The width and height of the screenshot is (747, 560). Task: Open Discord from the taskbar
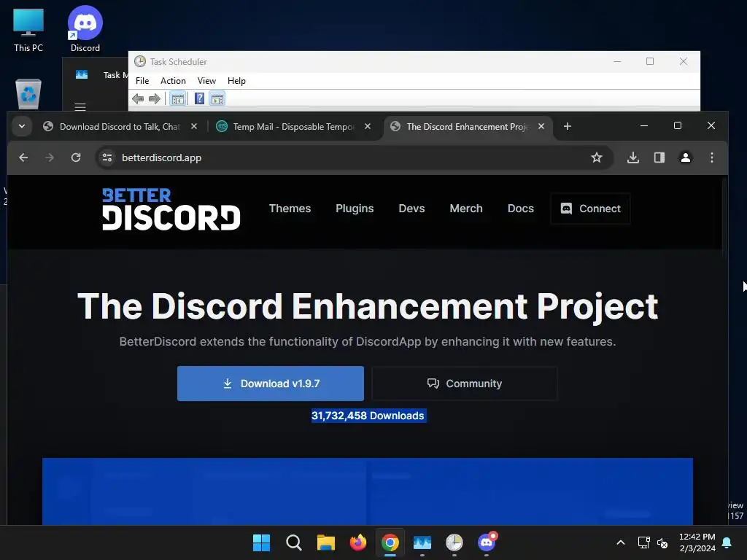pos(487,542)
